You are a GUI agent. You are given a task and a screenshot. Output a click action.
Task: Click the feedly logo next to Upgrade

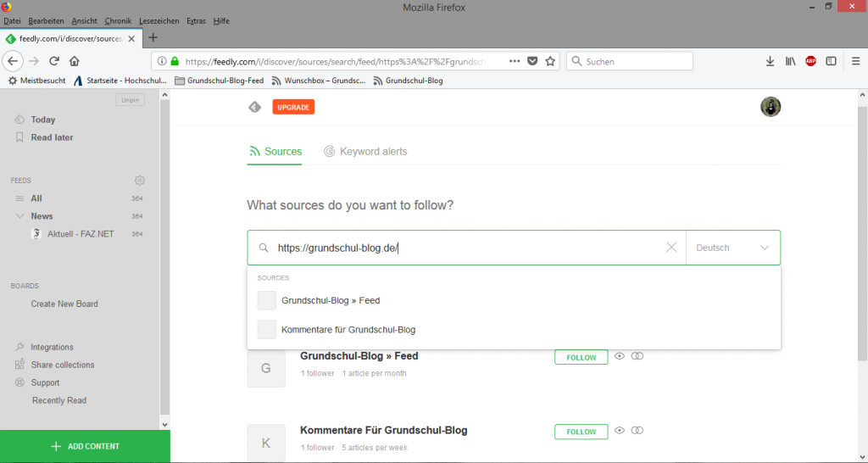tap(254, 107)
